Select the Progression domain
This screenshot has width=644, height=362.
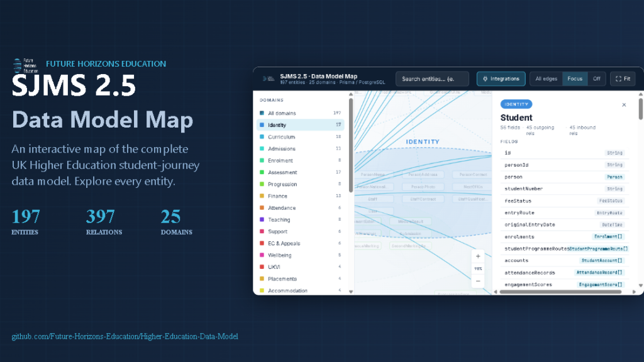300,184
